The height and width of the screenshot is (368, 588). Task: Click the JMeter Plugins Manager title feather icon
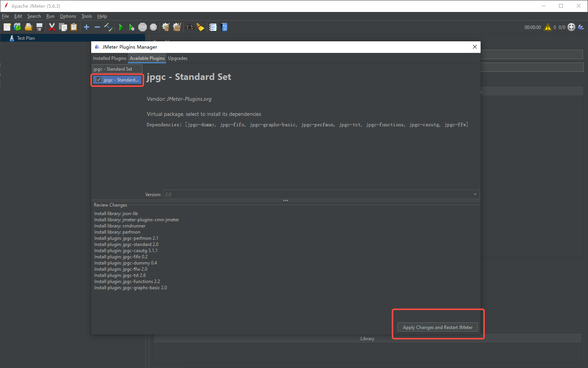point(97,47)
